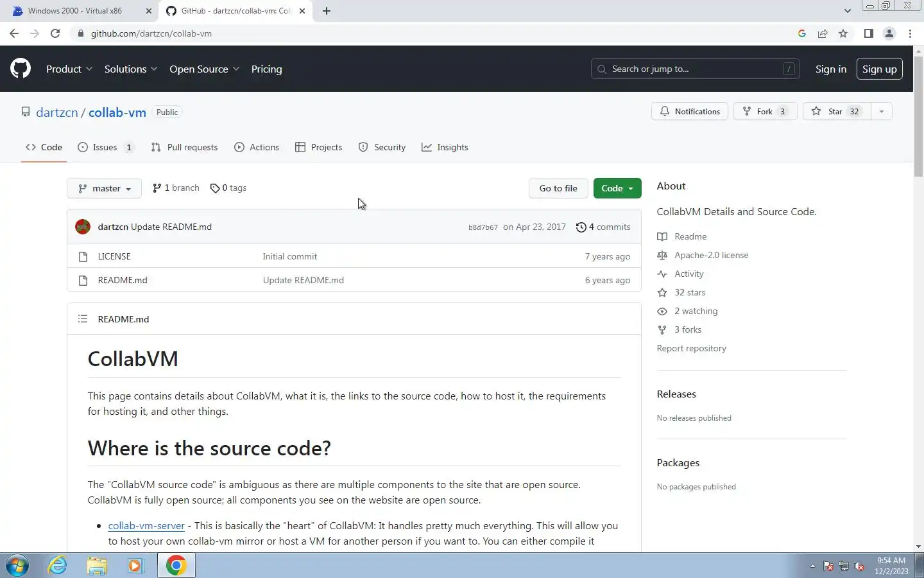Image resolution: width=924 pixels, height=578 pixels.
Task: Switch to the Projects tab
Action: coord(318,147)
